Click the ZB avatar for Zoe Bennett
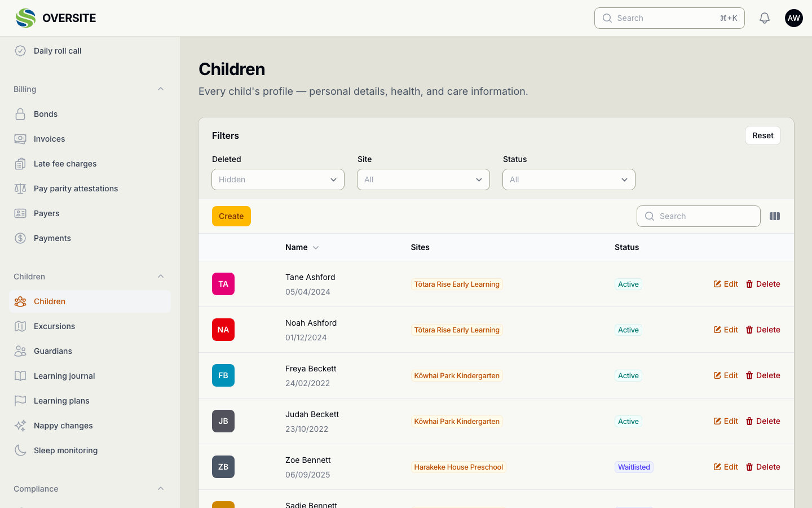The width and height of the screenshot is (812, 508). pyautogui.click(x=223, y=467)
